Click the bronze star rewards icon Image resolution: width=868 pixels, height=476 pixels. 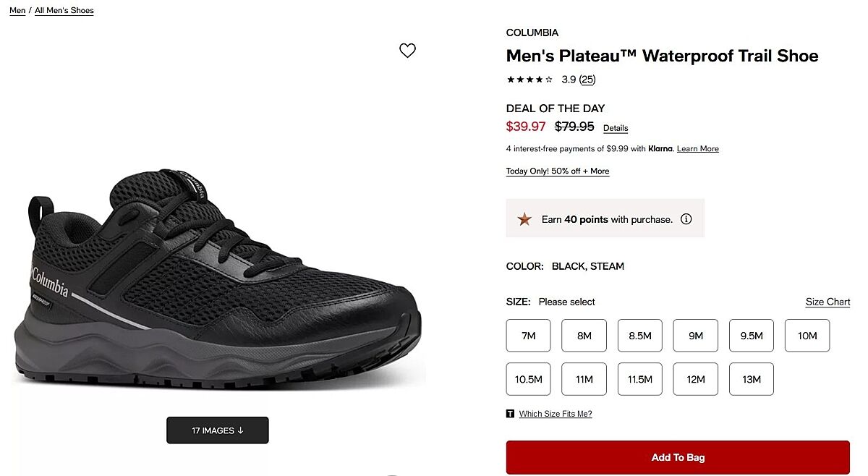(x=524, y=219)
